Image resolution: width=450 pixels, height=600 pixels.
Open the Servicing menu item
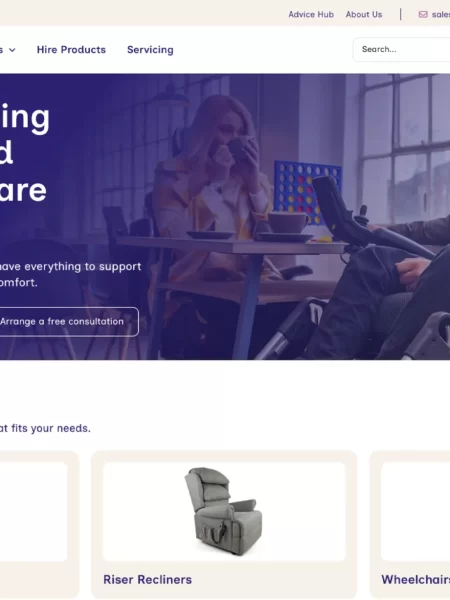[150, 50]
